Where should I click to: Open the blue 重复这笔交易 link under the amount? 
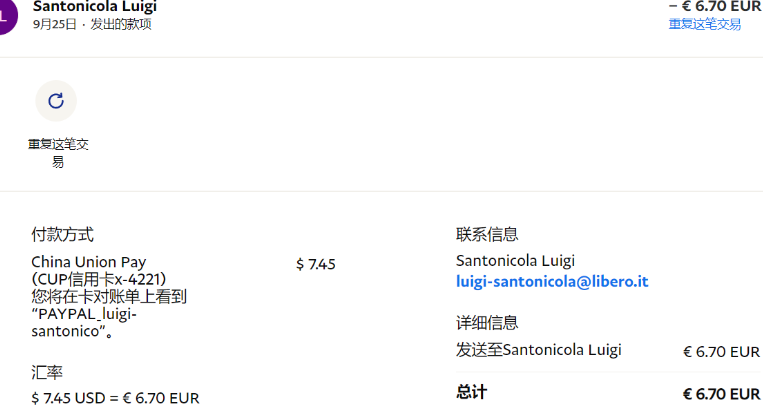(x=705, y=24)
